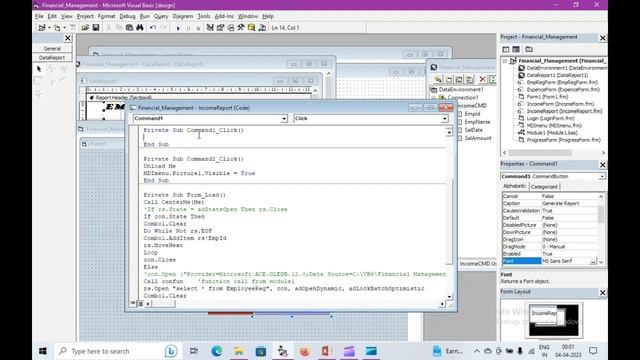
Task: Select ProgressForm in the project tree
Action: click(559, 140)
